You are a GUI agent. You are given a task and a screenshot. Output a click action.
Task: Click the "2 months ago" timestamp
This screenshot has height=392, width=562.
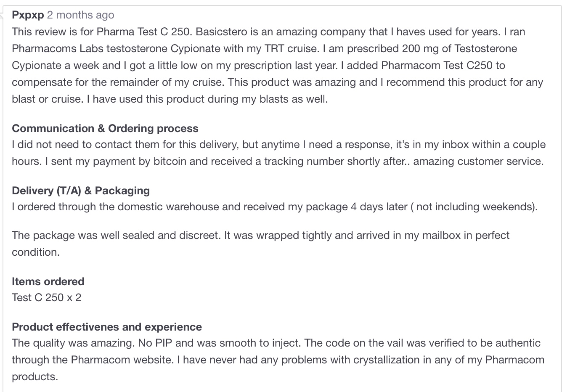[x=80, y=15]
